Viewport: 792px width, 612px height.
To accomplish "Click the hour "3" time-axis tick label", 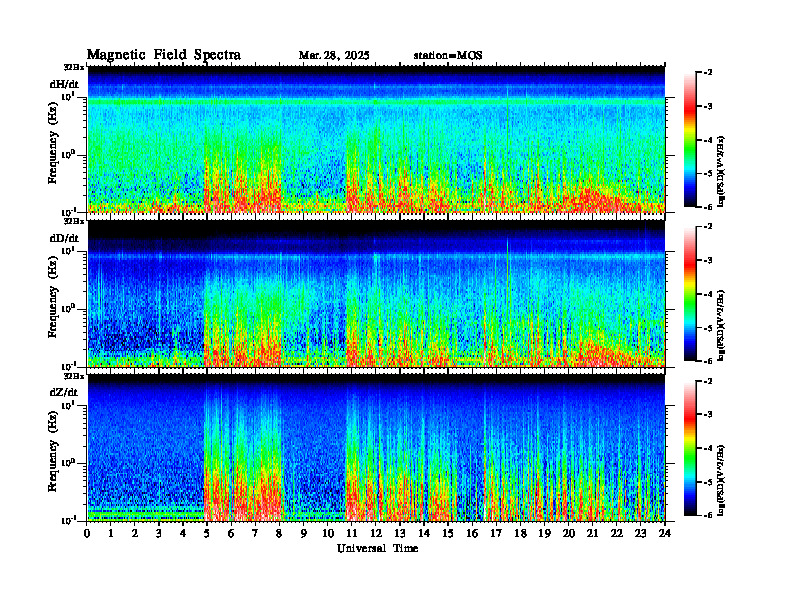I will [159, 534].
